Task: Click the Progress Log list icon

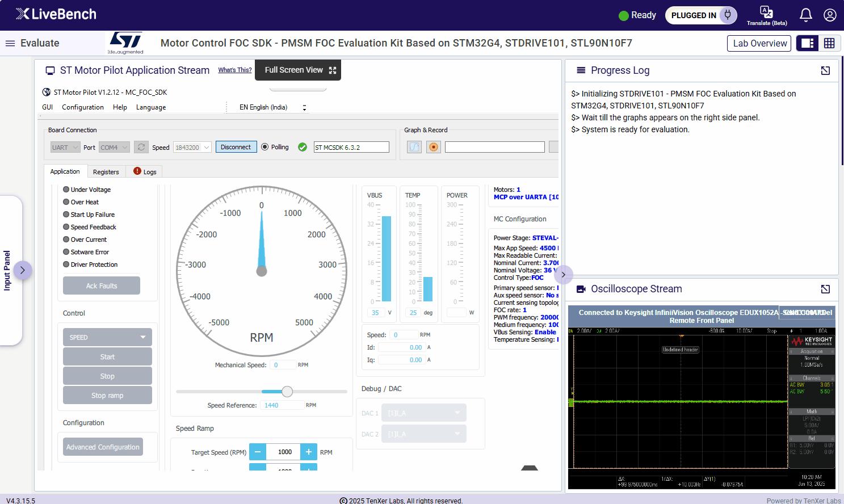Action: pyautogui.click(x=581, y=70)
